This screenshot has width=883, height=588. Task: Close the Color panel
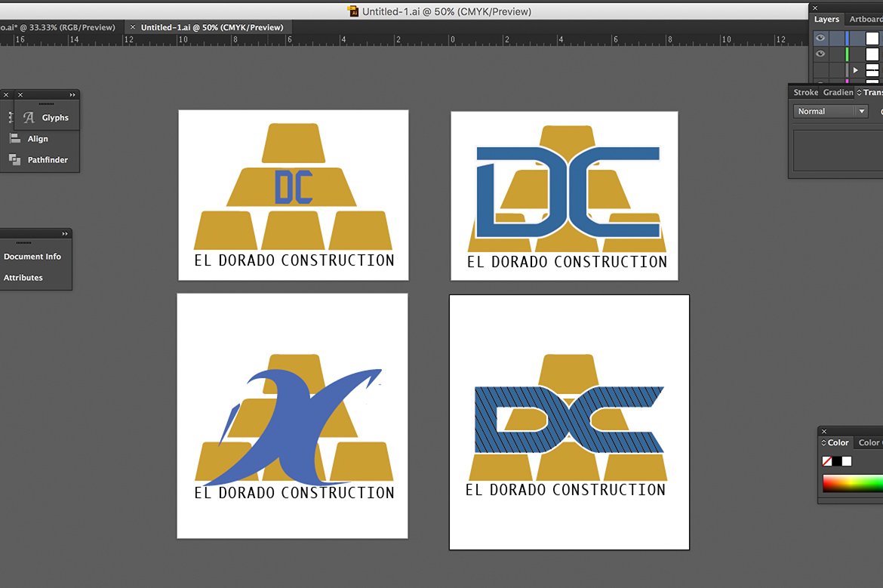tap(824, 432)
